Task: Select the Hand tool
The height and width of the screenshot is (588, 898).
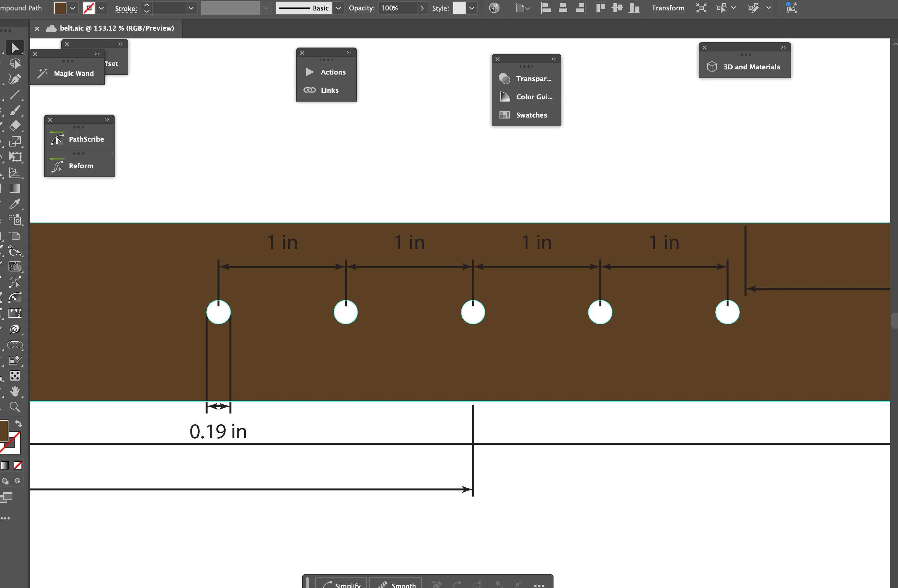Action: point(15,391)
